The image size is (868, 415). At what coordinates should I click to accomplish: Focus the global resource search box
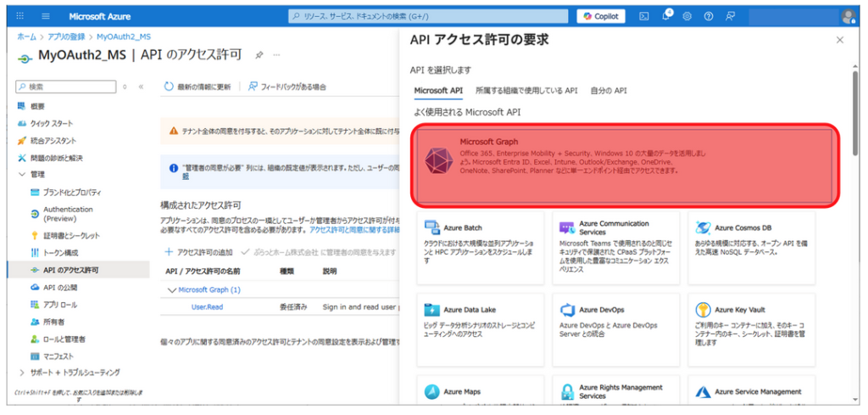(x=428, y=16)
